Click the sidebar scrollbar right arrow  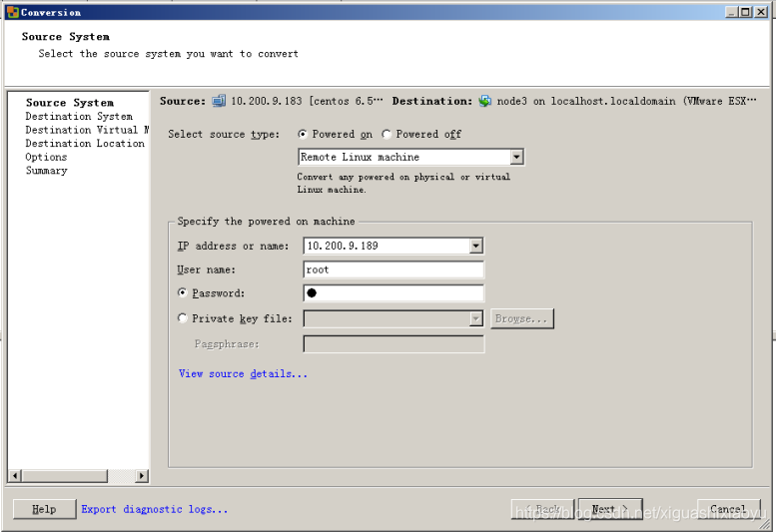(x=142, y=476)
